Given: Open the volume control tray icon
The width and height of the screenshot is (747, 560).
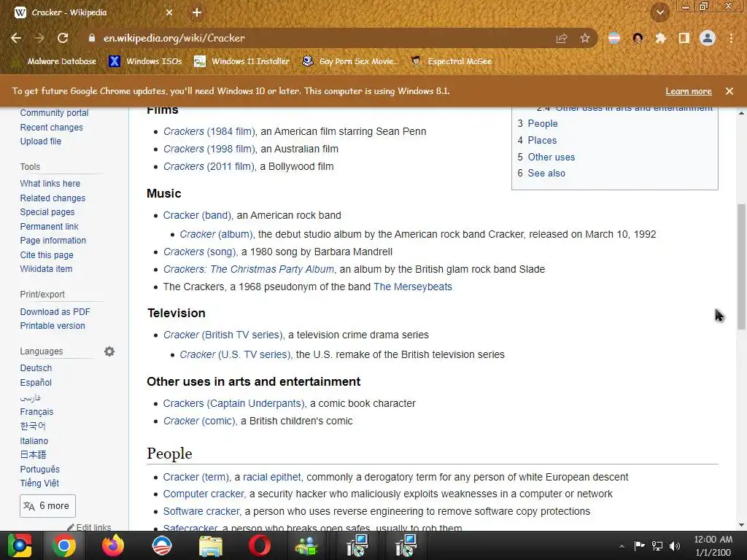Looking at the screenshot, I should [675, 545].
